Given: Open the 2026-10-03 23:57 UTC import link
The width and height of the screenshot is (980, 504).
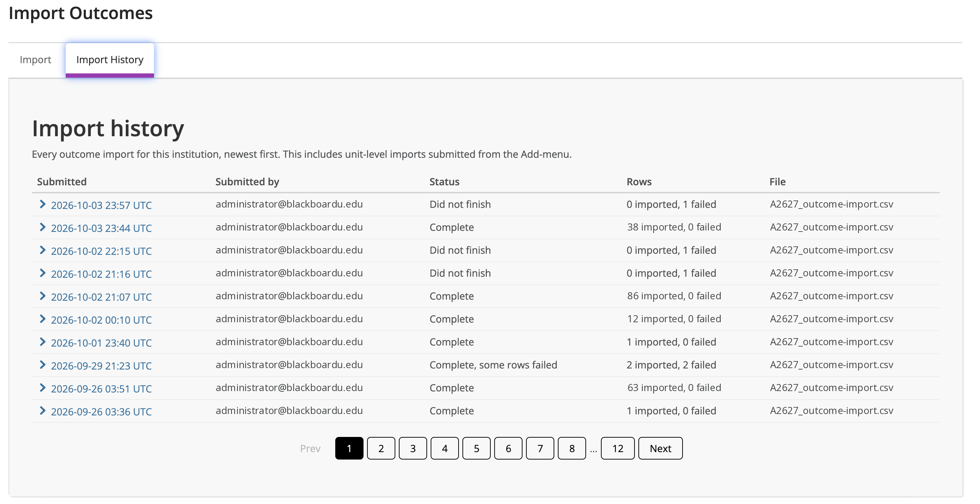Looking at the screenshot, I should (101, 205).
